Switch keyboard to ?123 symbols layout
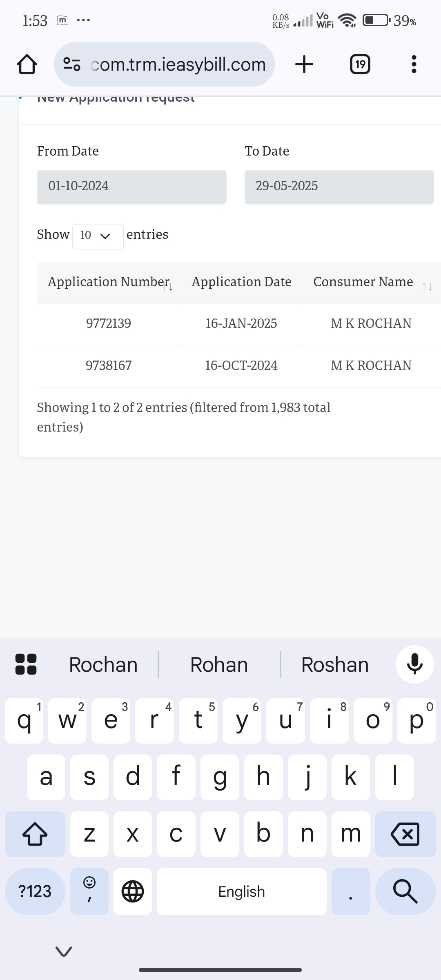 [35, 891]
